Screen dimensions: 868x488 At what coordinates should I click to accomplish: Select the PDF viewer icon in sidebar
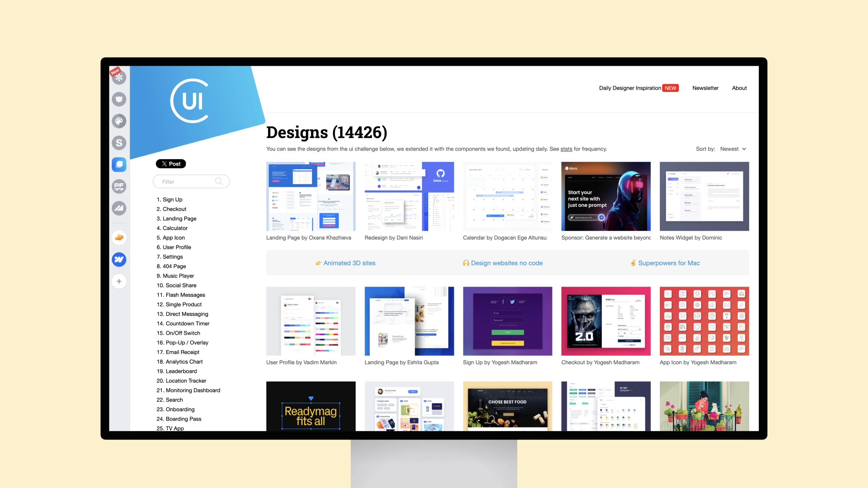(x=119, y=186)
